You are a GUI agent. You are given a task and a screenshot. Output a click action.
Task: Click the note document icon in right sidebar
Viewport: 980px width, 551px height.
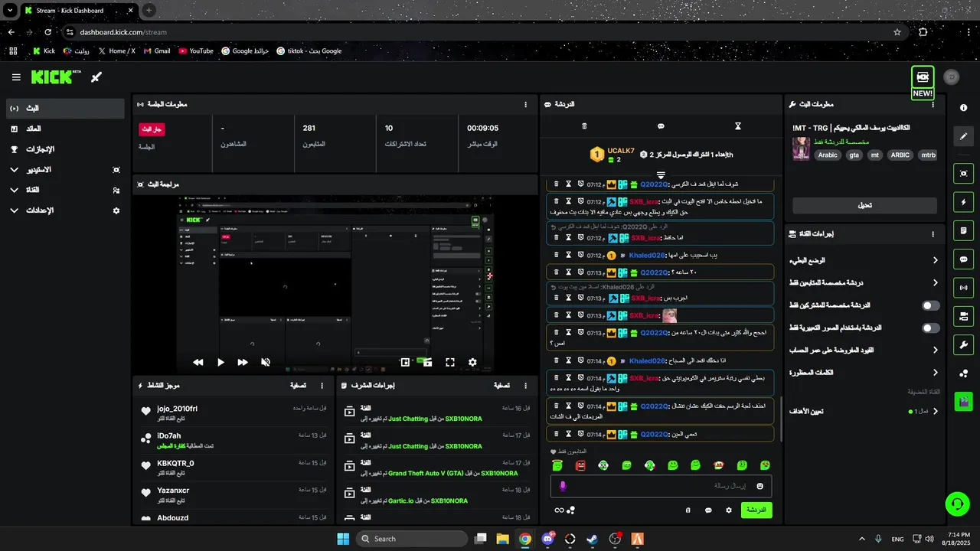coord(963,230)
